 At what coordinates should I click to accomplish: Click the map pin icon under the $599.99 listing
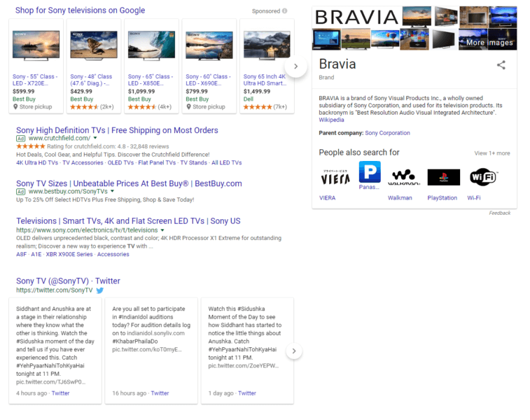pos(15,107)
